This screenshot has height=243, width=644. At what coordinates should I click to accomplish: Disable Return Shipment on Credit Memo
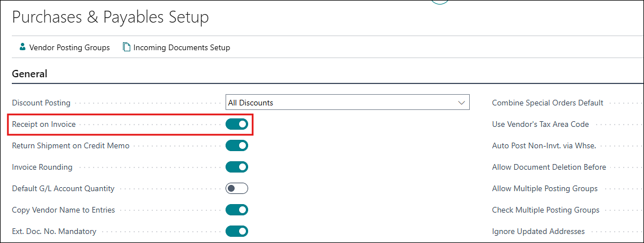[237, 145]
